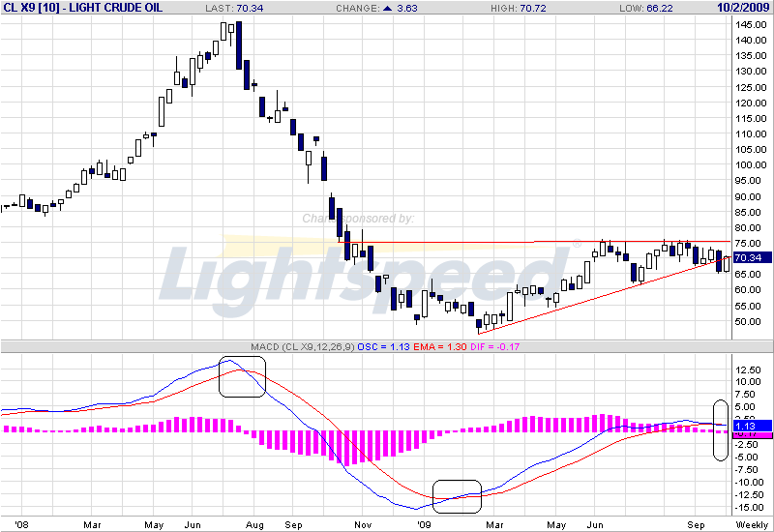Click the 'CL X9 [10] - LIGHT CRUDE OIL' title
The width and height of the screenshot is (774, 532).
82,8
